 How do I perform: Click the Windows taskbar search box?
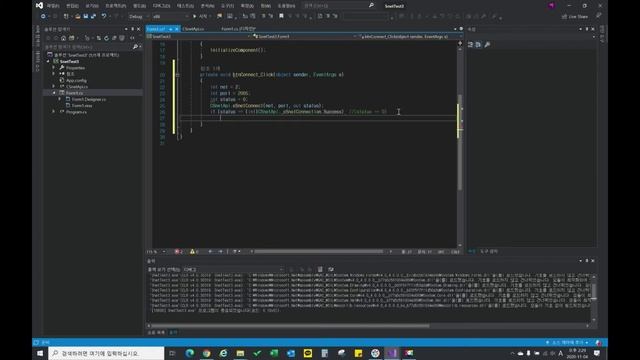pos(106,353)
